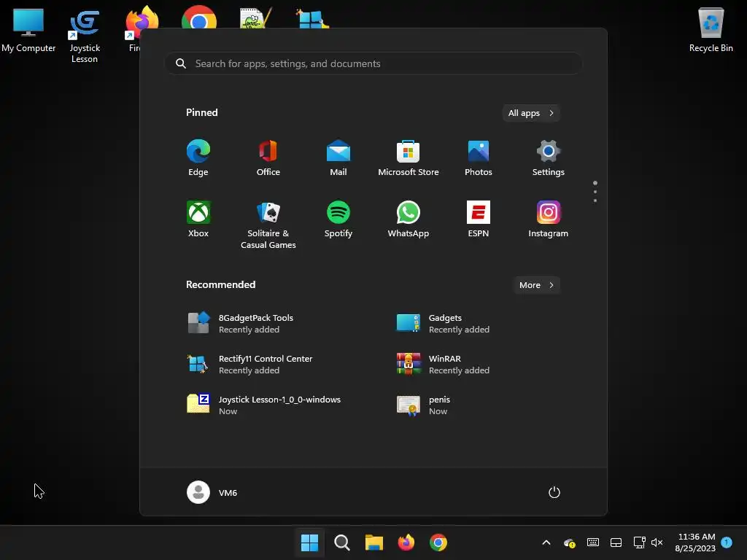
Task: Click the power button in Start menu
Action: [x=554, y=492]
